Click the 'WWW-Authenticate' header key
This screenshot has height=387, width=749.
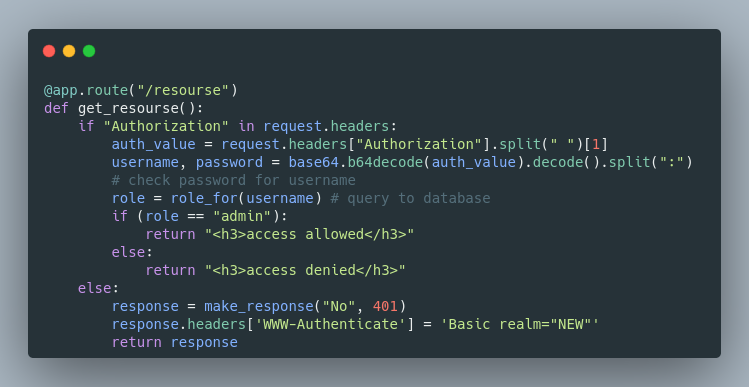330,324
